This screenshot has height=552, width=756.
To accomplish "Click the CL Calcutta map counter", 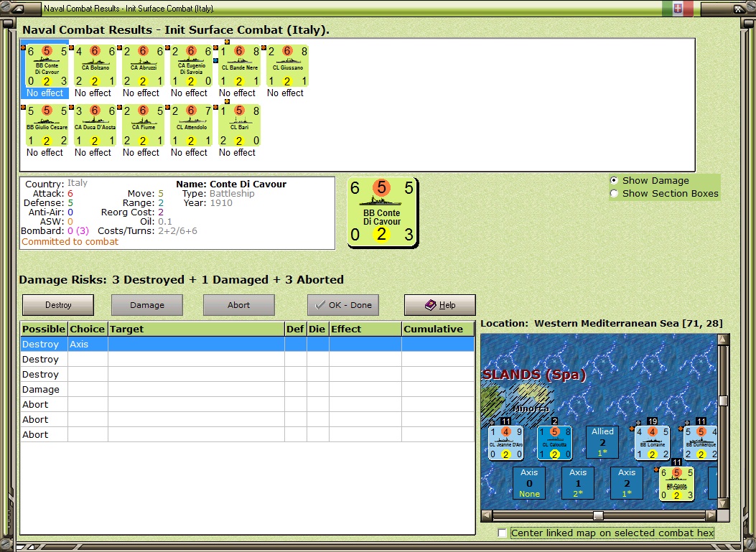I will coord(554,443).
